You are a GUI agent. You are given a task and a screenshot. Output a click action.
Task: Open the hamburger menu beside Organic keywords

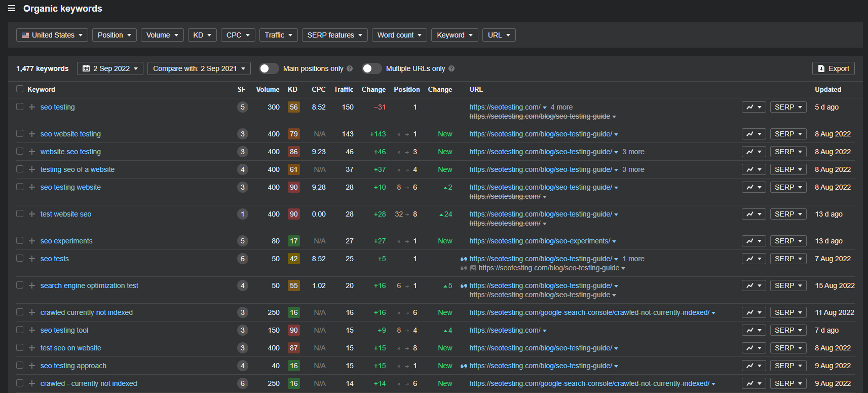pos(12,9)
